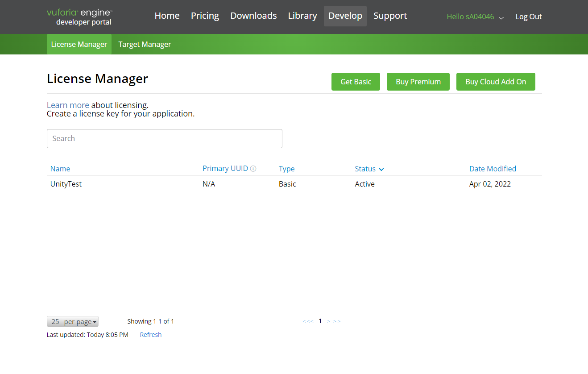Viewport: 588px width, 374px height.
Task: Open the Support page
Action: tap(390, 16)
